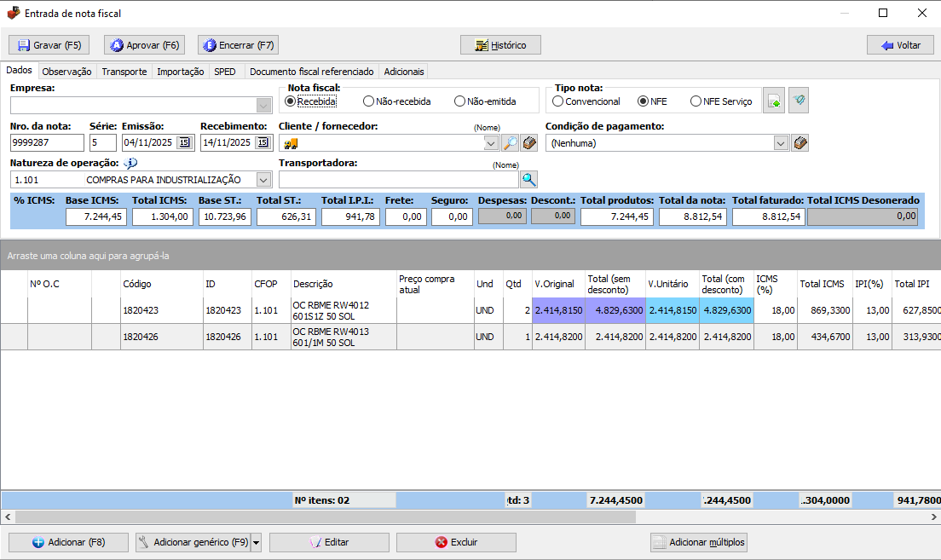
Task: Open the Documento fiscal referenciado tab
Action: 311,72
